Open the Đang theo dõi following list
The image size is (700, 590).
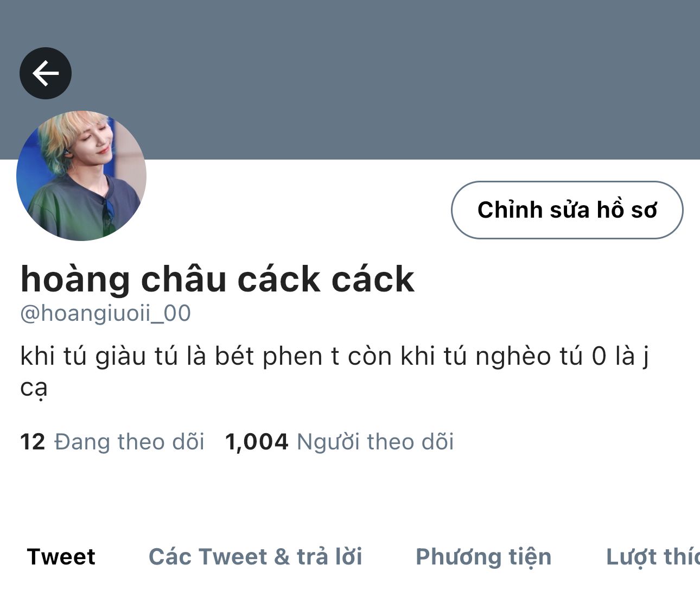click(x=130, y=442)
